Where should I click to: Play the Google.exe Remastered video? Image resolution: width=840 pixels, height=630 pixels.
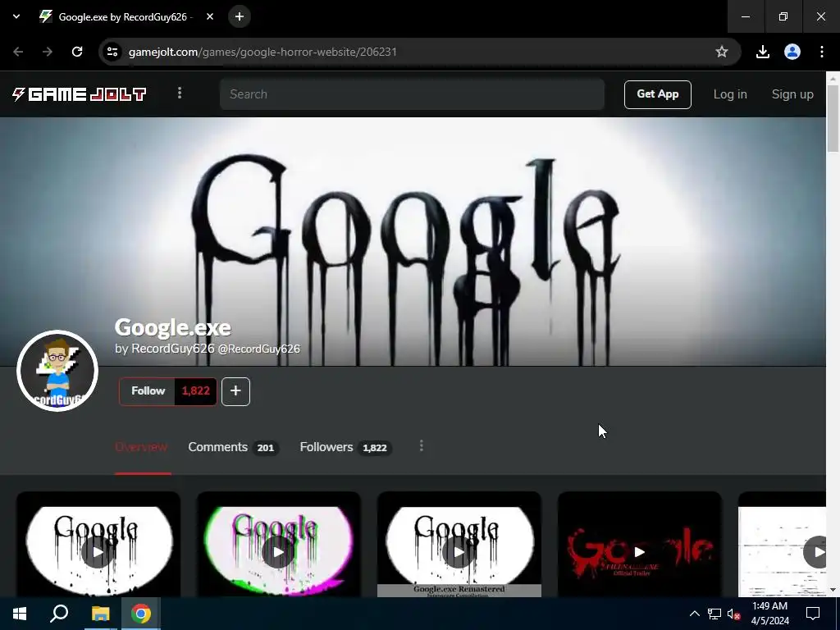[x=459, y=551]
